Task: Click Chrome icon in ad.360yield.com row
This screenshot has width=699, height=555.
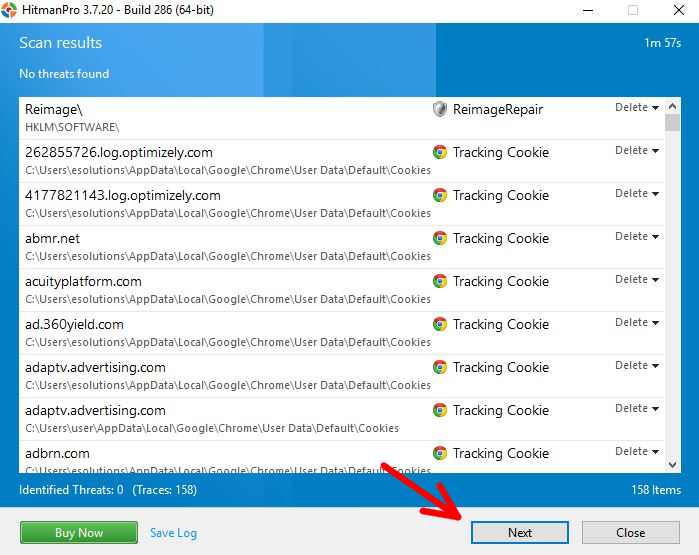Action: tap(440, 324)
